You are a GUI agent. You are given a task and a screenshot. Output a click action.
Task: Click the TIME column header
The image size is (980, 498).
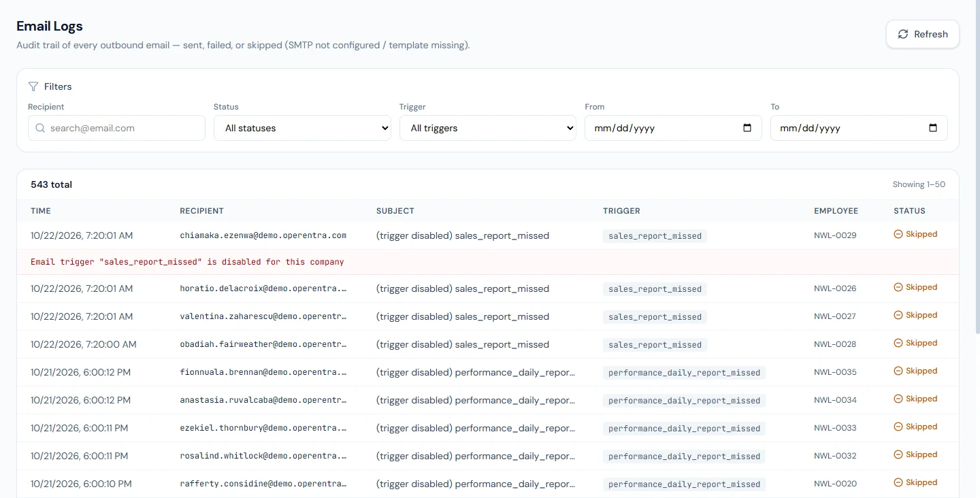(41, 211)
